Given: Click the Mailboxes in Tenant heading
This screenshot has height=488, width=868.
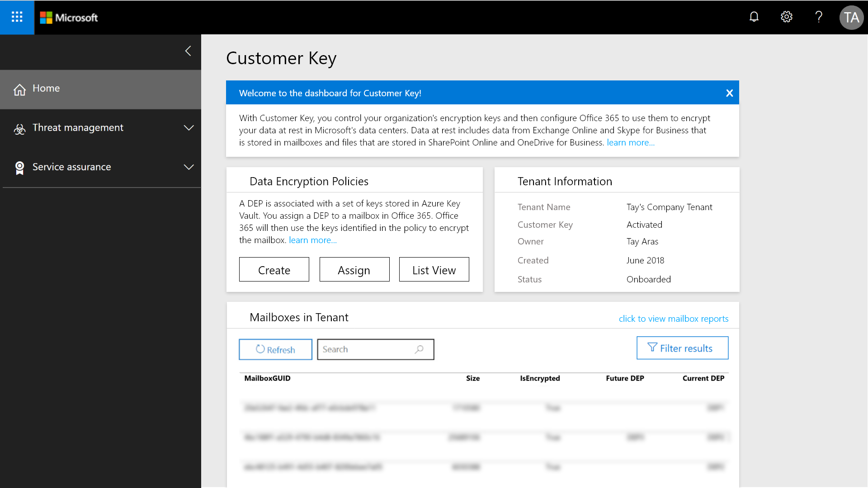Looking at the screenshot, I should click(x=299, y=318).
